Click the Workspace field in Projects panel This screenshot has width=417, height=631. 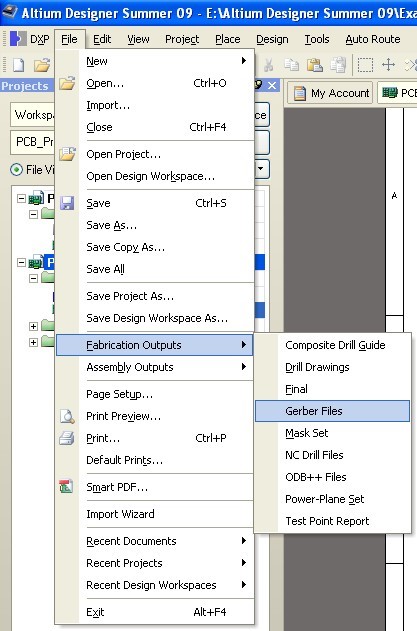(x=32, y=115)
